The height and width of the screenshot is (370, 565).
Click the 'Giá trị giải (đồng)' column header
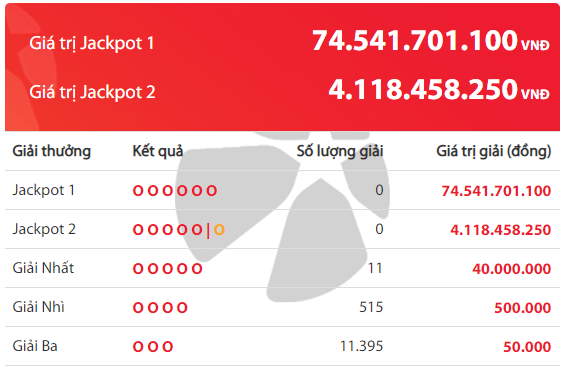click(x=494, y=151)
